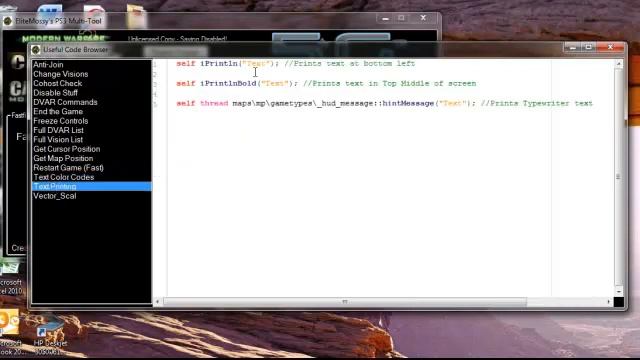The image size is (640, 360).
Task: Select Anti-Join in the code list
Action: tap(48, 64)
